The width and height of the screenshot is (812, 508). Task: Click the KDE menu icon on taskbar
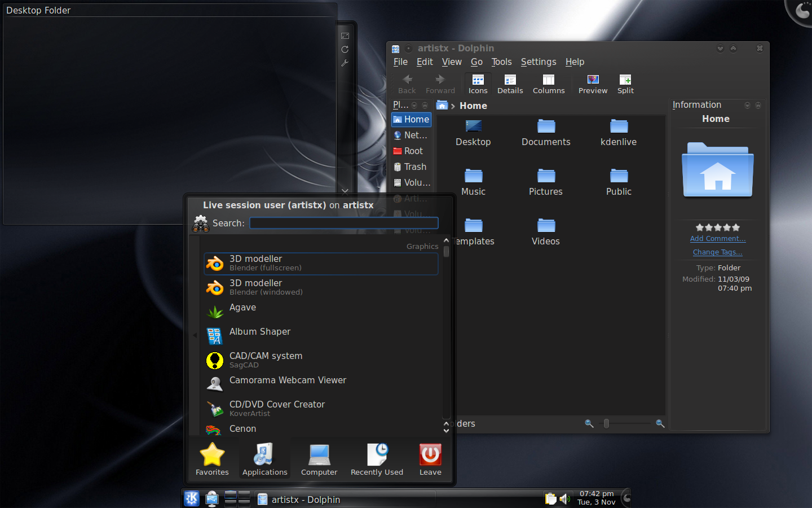[x=191, y=499]
